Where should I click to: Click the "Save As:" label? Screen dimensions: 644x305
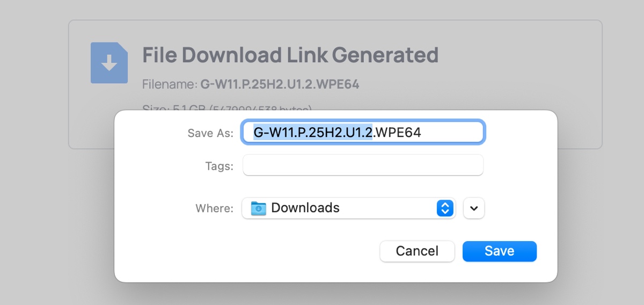point(210,133)
